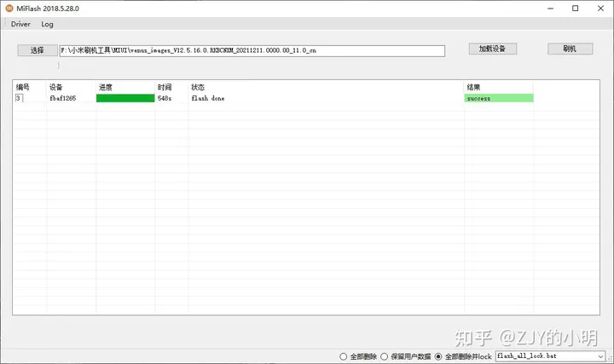Viewport: 614px width, 364px height.
Task: Select the 全部删除并lock radio option
Action: (x=438, y=355)
